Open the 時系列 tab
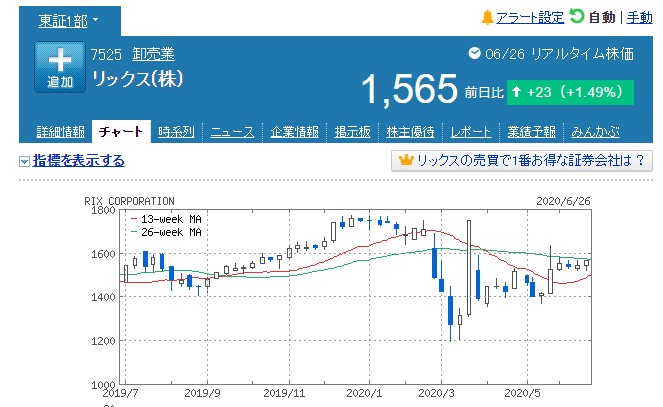The image size is (663, 407). 176,132
